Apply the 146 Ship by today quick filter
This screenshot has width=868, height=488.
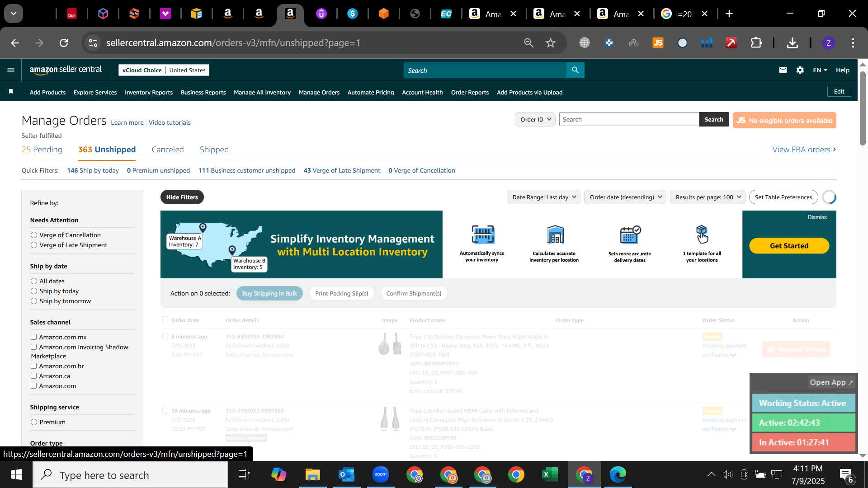click(93, 170)
